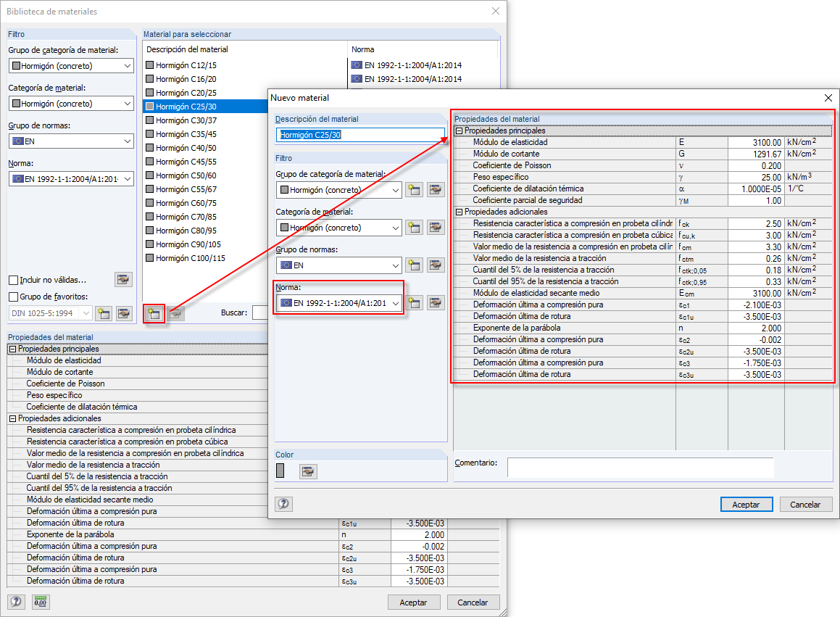Edit material category group icon in Nuevo material
This screenshot has height=617, width=840.
[436, 190]
